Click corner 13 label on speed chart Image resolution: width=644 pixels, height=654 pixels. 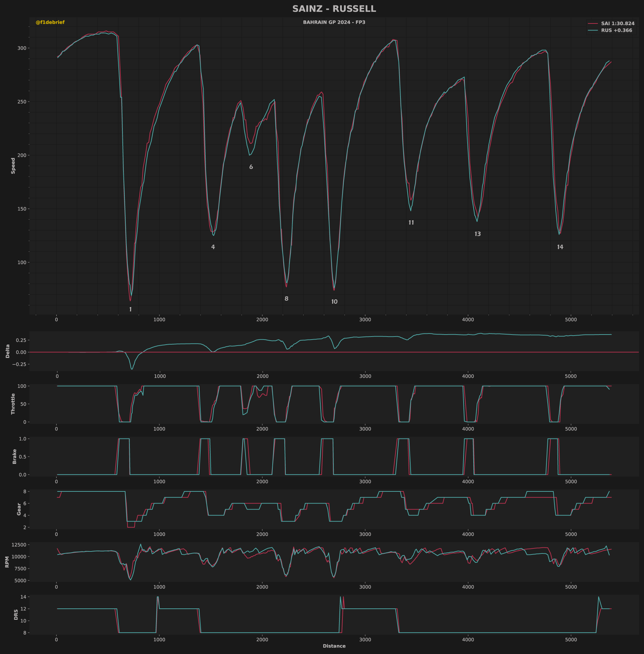click(477, 234)
